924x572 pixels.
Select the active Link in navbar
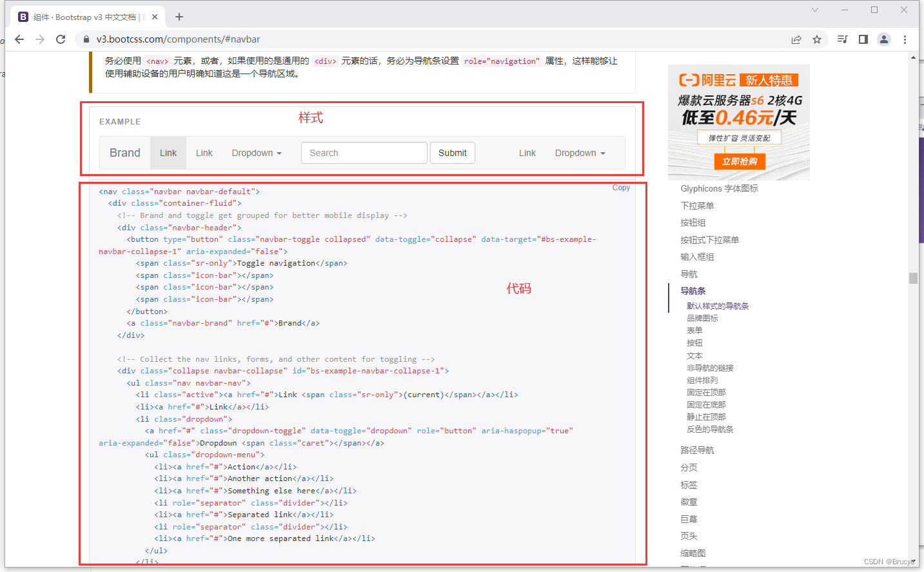(168, 153)
